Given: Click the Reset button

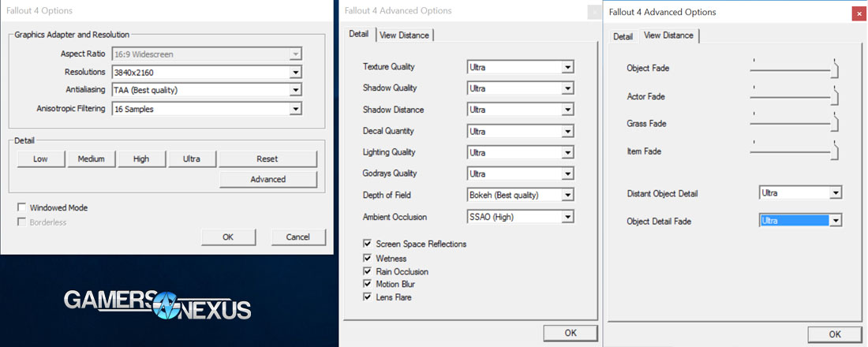Looking at the screenshot, I should pyautogui.click(x=268, y=159).
